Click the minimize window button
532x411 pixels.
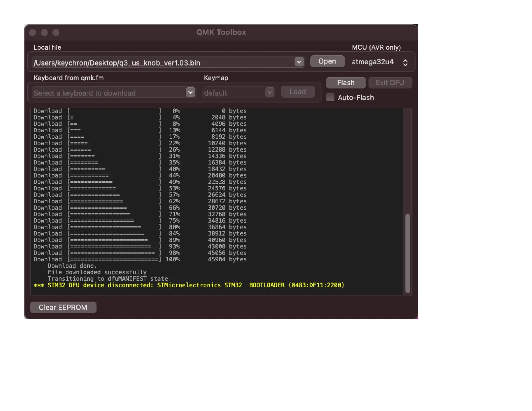point(44,32)
